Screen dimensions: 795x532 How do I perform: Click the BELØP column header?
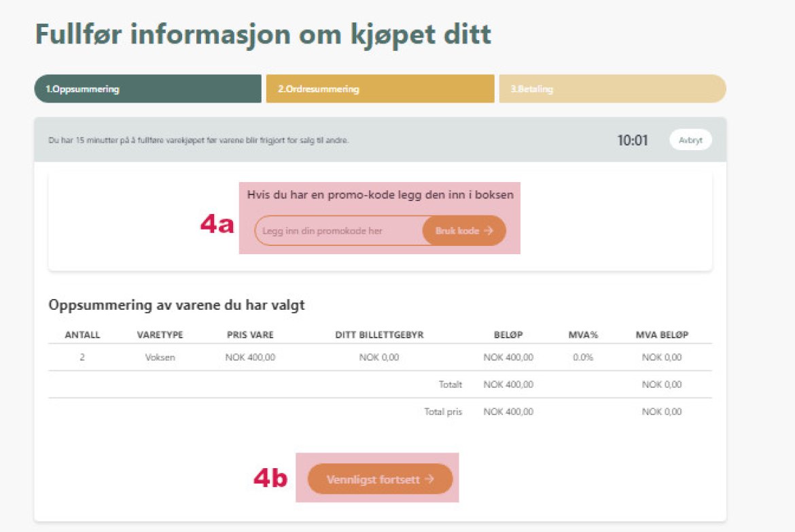click(x=508, y=335)
